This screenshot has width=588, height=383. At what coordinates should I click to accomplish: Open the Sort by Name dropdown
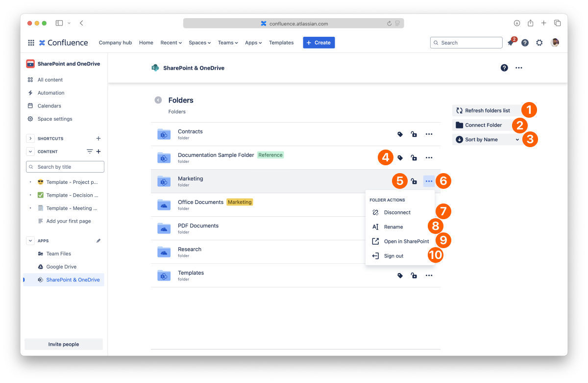[487, 140]
